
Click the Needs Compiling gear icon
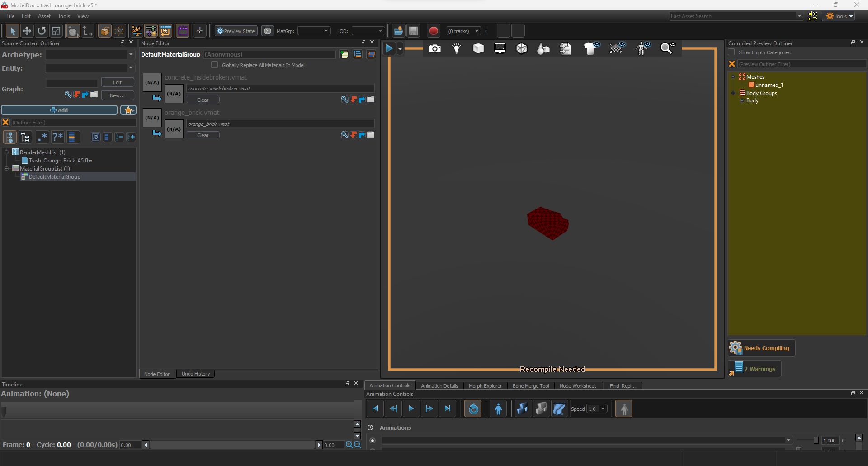click(x=736, y=348)
